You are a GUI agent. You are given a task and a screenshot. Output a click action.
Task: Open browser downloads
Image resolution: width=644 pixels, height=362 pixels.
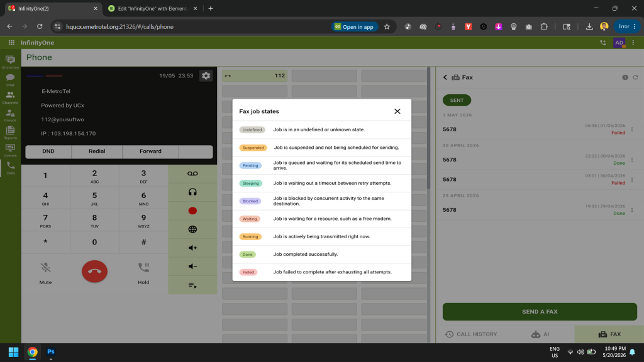pyautogui.click(x=589, y=26)
